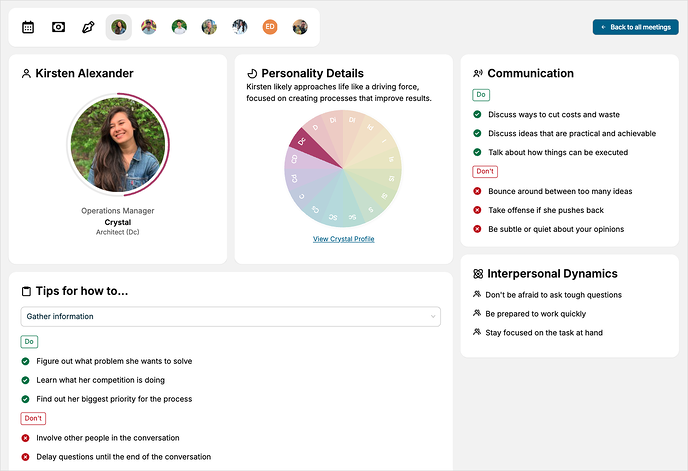Image resolution: width=688 pixels, height=471 pixels.
Task: Select the highlighted Kirsten avatar tab
Action: tap(119, 27)
